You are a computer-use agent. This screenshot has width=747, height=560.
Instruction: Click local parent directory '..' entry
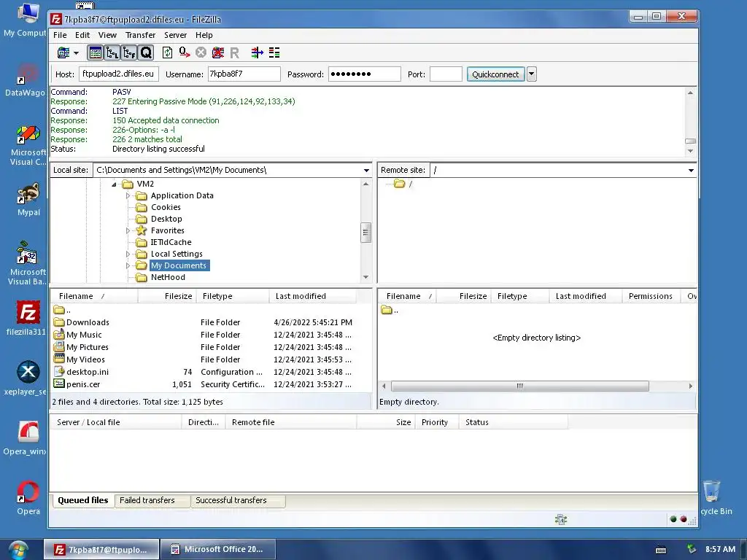63,310
